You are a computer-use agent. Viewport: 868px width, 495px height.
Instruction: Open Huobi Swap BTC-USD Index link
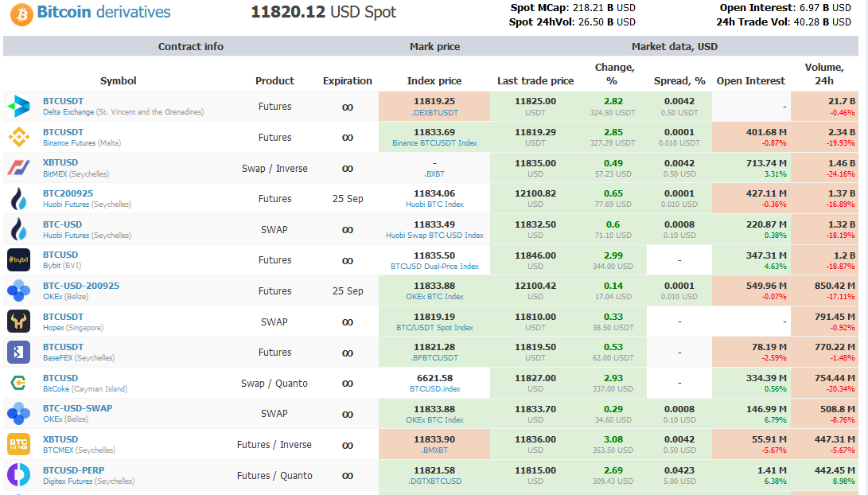tap(434, 236)
